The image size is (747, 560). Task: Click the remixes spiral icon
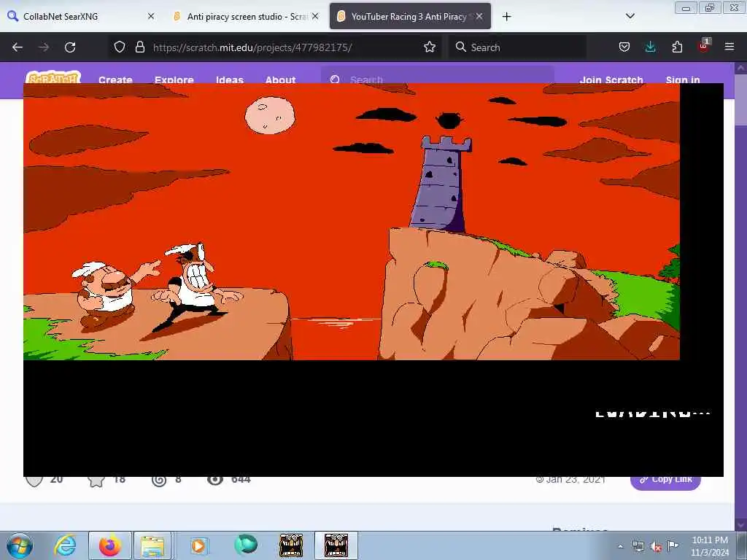[159, 481]
